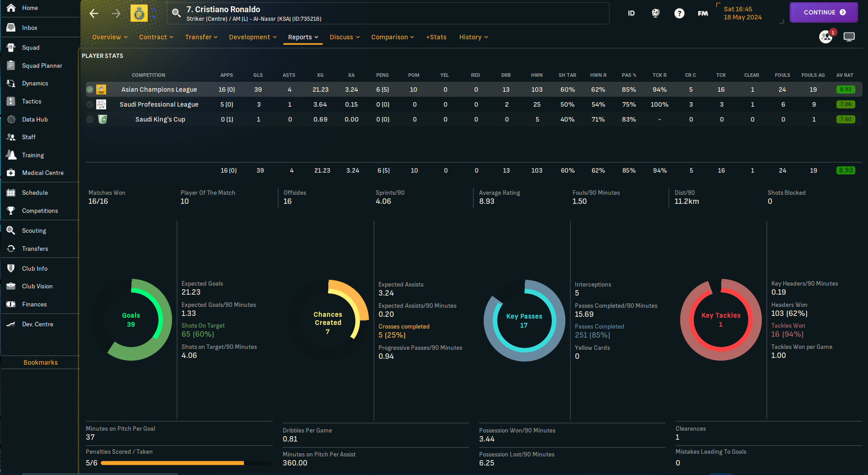The height and width of the screenshot is (475, 868).
Task: Open Squad Planner in the sidebar
Action: (x=42, y=66)
